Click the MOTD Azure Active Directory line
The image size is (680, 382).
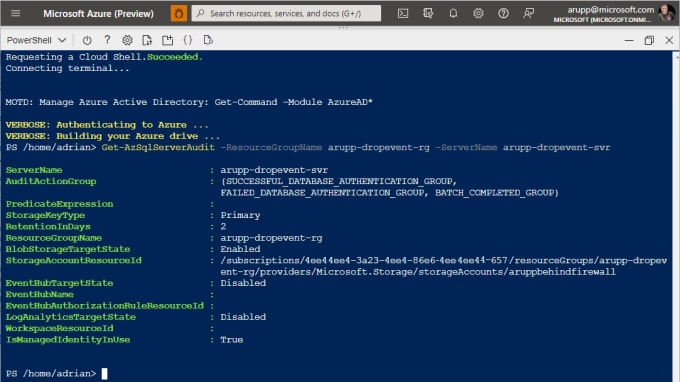pos(189,102)
